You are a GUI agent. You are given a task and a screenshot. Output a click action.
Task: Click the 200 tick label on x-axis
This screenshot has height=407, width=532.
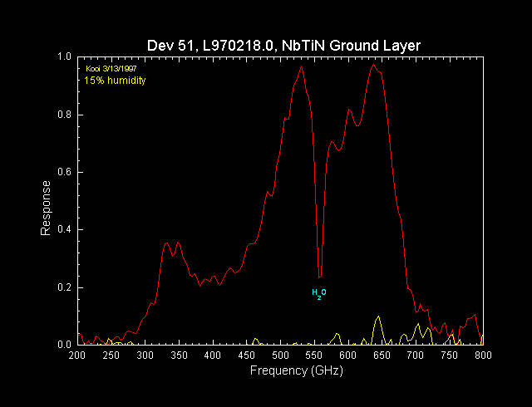pyautogui.click(x=77, y=356)
